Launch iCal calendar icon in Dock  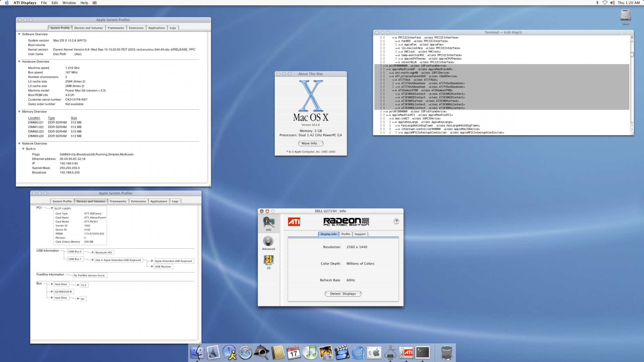(x=294, y=353)
